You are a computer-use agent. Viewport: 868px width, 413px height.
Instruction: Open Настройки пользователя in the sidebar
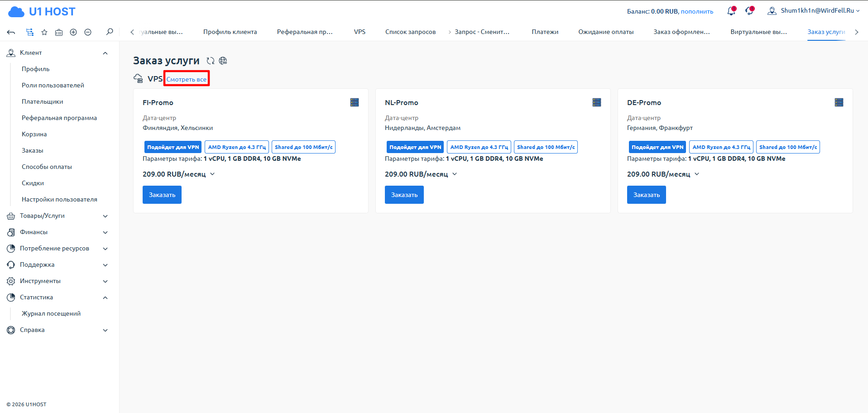coord(59,199)
